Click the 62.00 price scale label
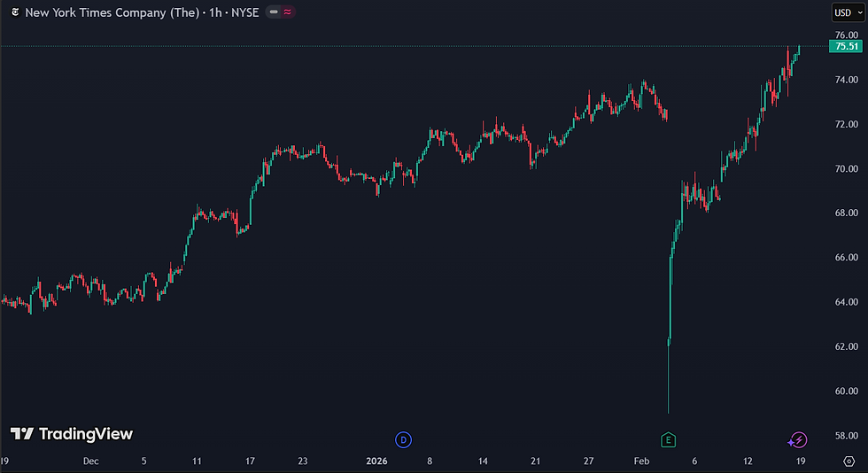This screenshot has width=868, height=473. (x=847, y=346)
